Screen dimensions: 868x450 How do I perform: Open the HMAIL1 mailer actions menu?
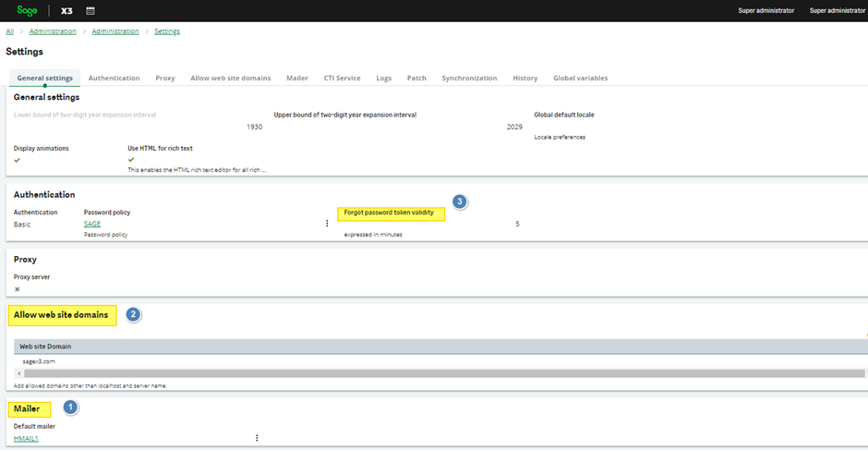[257, 438]
